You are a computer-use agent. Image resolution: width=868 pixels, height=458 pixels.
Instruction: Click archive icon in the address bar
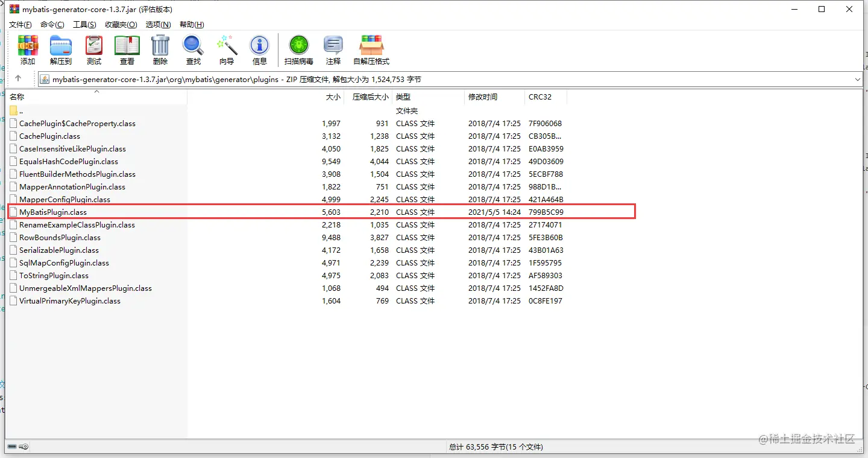pos(45,79)
